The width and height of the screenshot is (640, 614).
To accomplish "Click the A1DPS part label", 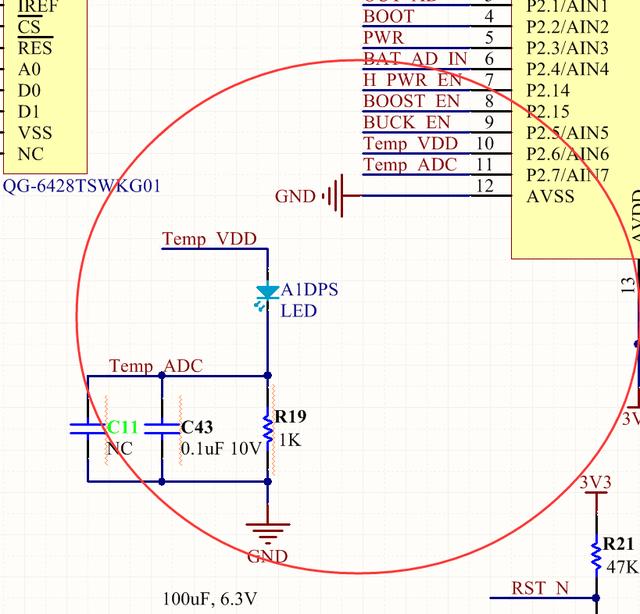I will click(310, 290).
